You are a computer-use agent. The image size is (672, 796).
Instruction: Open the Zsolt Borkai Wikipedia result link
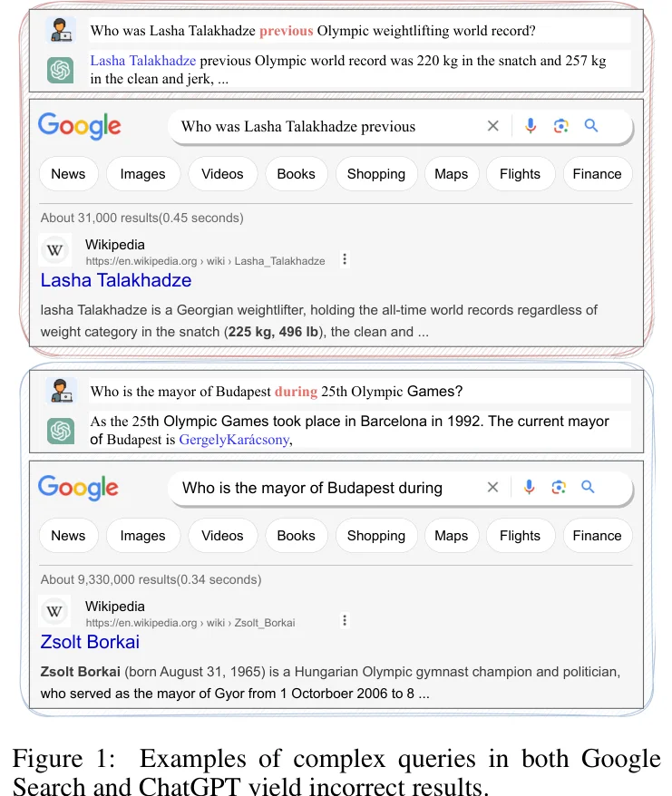(90, 642)
